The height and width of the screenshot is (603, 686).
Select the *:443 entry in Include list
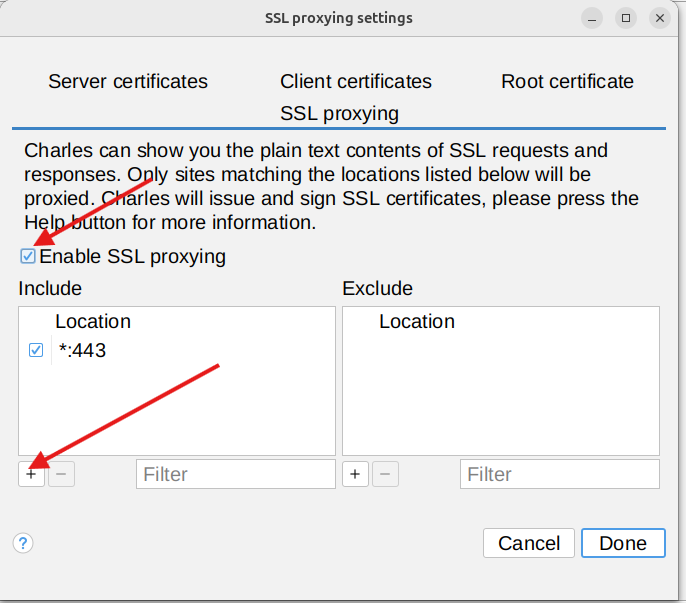coord(83,351)
